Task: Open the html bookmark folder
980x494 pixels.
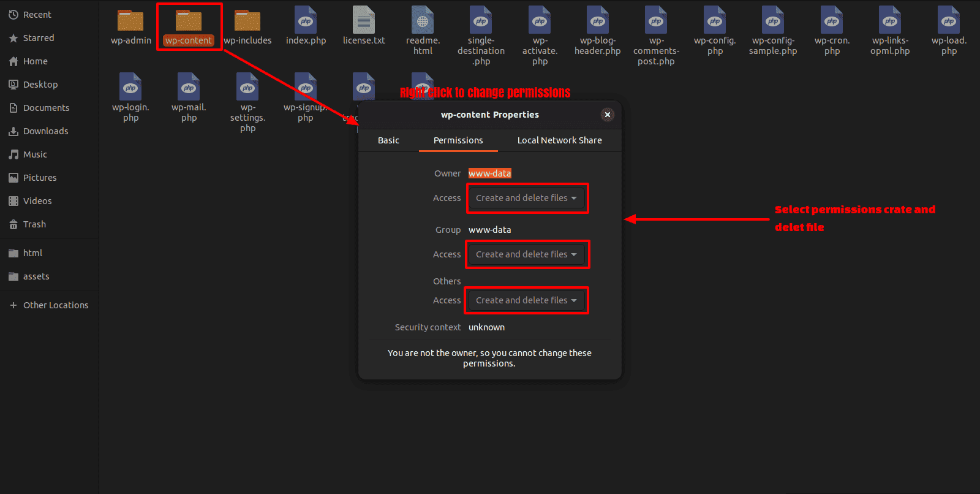Action: pos(49,253)
